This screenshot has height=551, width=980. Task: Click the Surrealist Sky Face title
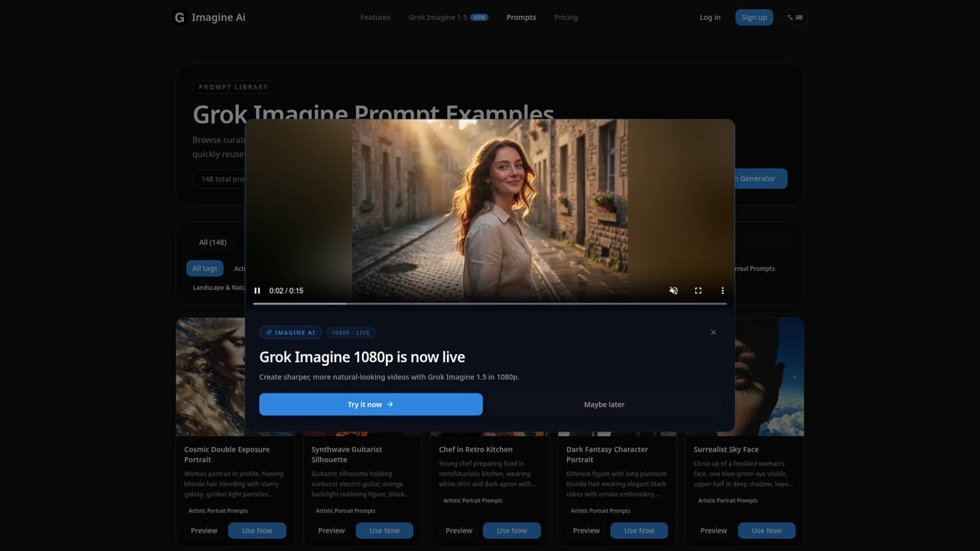(x=726, y=449)
